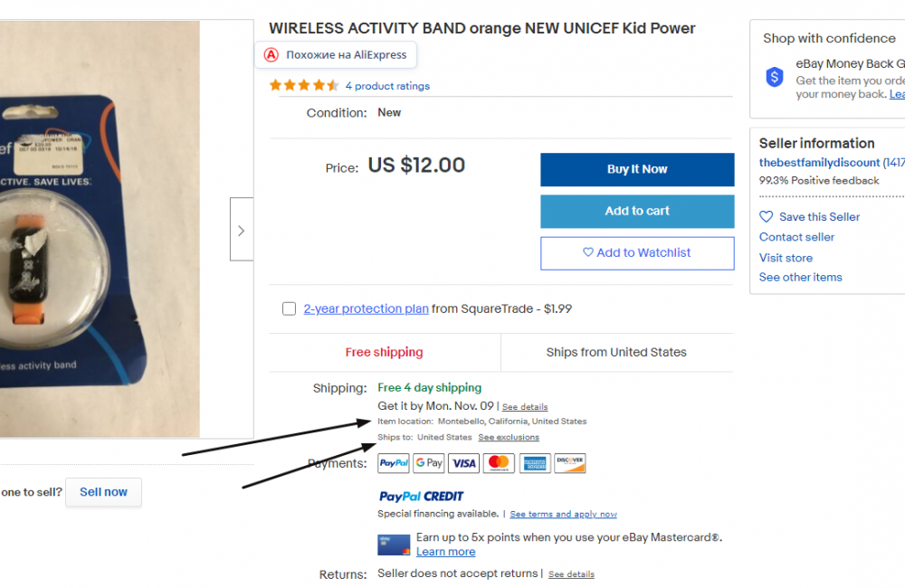905x588 pixels.
Task: Select the Google Pay payment icon
Action: tap(428, 462)
